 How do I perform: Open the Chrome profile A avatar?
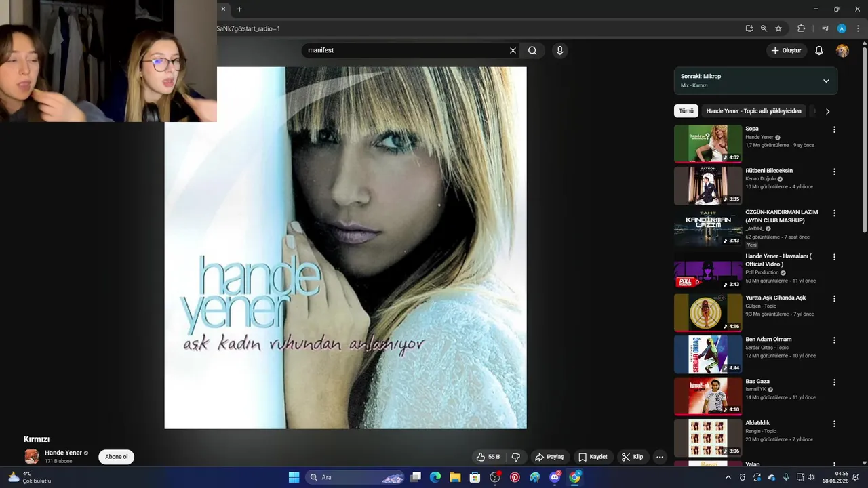pos(842,28)
